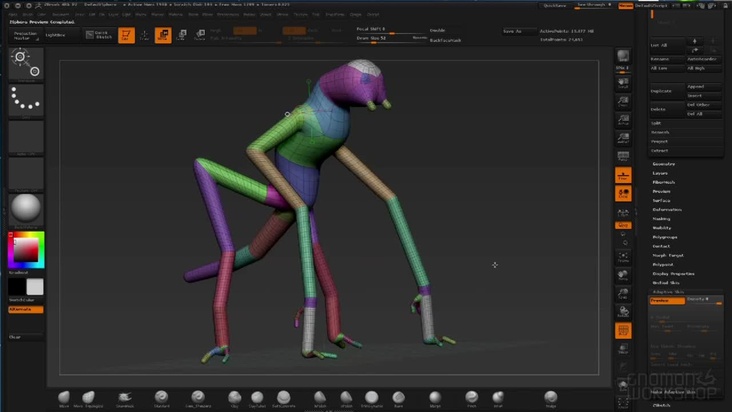This screenshot has height=412, width=732.
Task: Open the Alpha menu
Action: coord(13,14)
